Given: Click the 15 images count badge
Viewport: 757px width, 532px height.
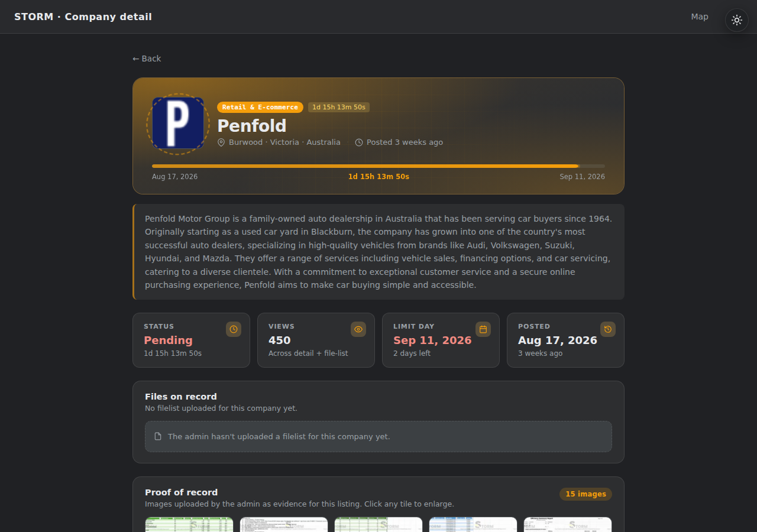Looking at the screenshot, I should 585,494.
